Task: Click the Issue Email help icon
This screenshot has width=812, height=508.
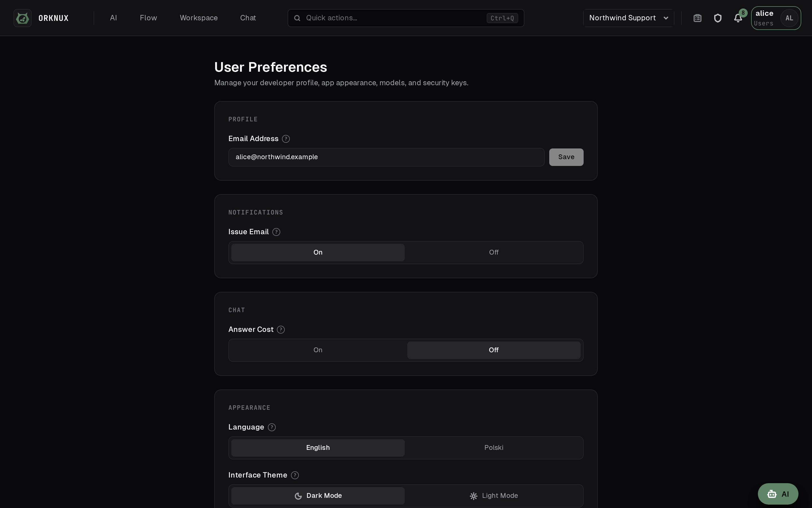Action: (x=276, y=232)
